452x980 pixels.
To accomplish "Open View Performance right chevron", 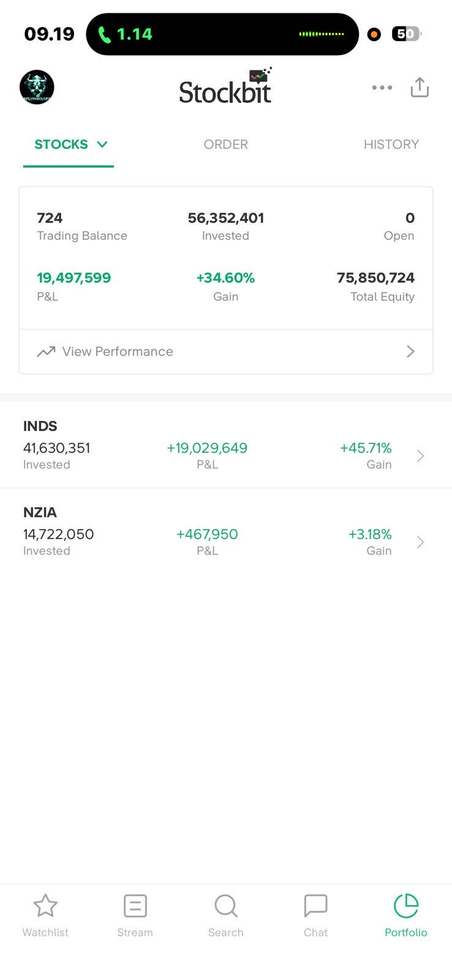I will 410,352.
